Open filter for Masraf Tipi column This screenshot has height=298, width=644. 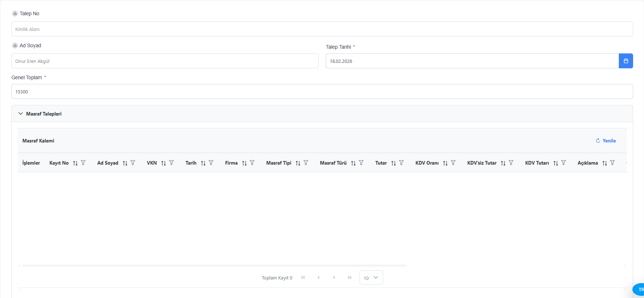306,163
